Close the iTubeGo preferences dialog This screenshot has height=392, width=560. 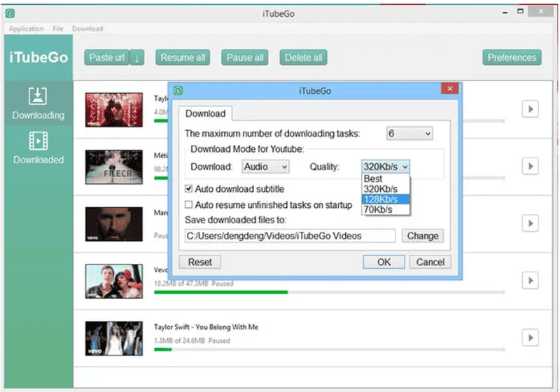[x=450, y=88]
